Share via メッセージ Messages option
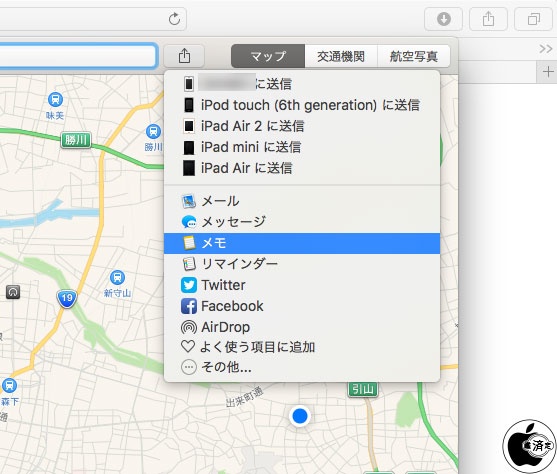 click(302, 222)
